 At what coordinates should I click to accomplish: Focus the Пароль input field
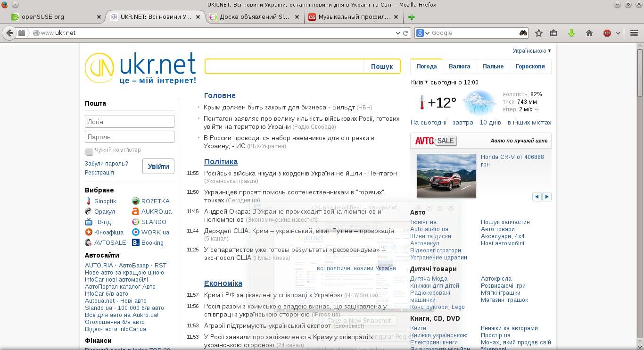pyautogui.click(x=130, y=137)
